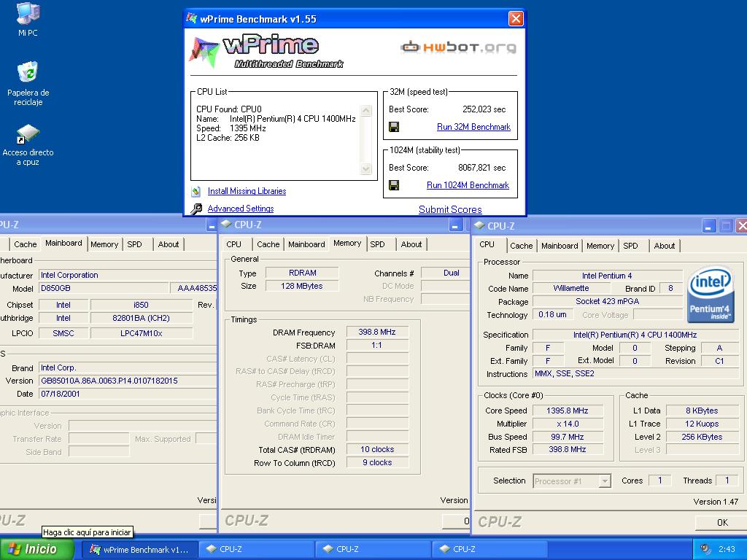Select Cache tab in left CPU-Z window
The height and width of the screenshot is (560, 747).
[26, 244]
